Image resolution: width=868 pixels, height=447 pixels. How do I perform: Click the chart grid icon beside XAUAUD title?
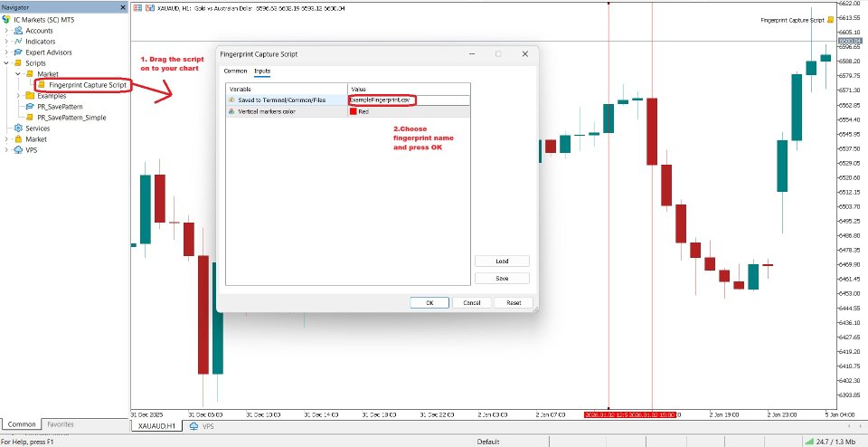[137, 8]
